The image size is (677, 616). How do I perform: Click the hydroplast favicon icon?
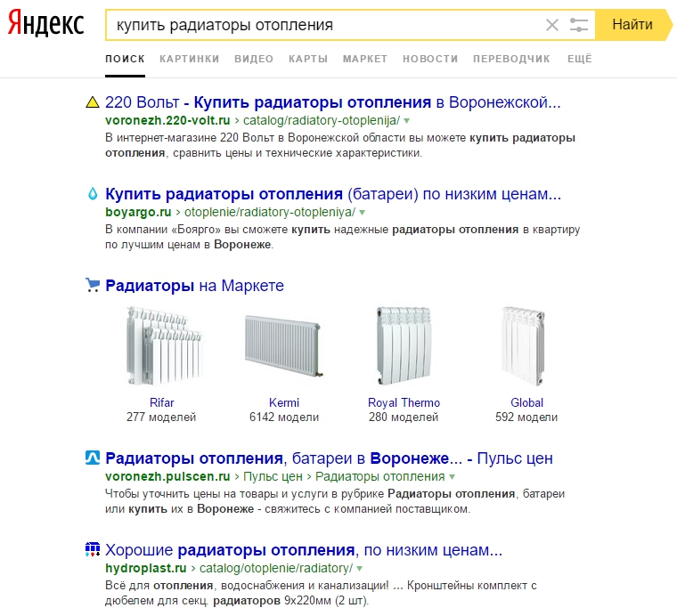93,549
